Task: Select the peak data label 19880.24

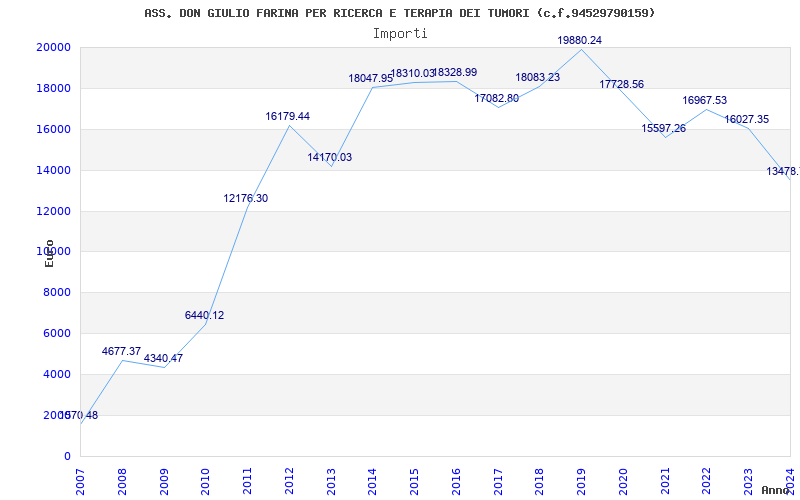Action: coord(580,40)
